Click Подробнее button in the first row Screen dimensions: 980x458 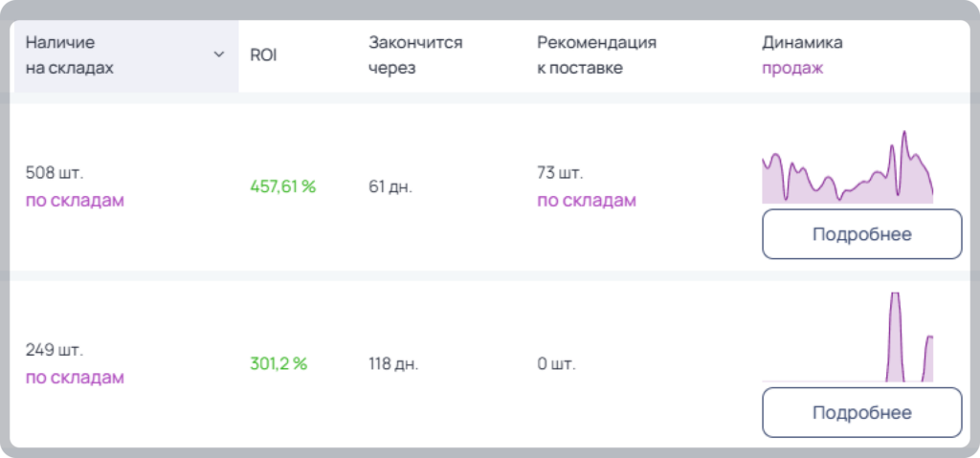pyautogui.click(x=862, y=234)
